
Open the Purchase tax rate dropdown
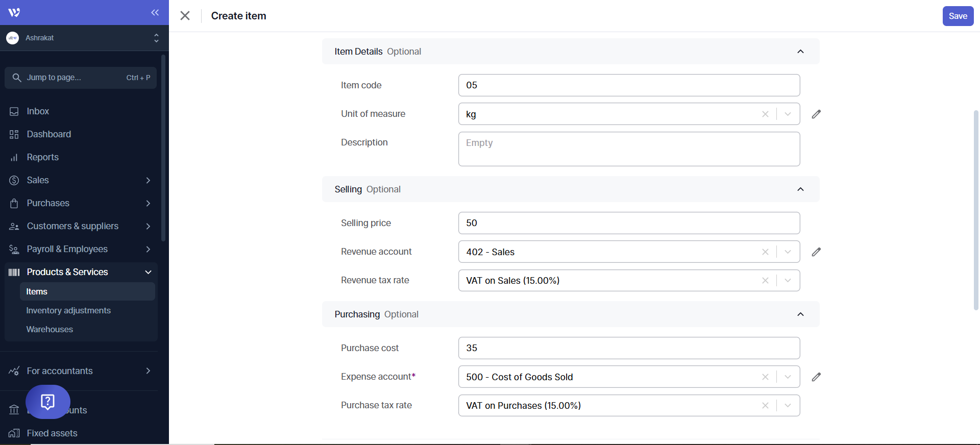pyautogui.click(x=788, y=406)
